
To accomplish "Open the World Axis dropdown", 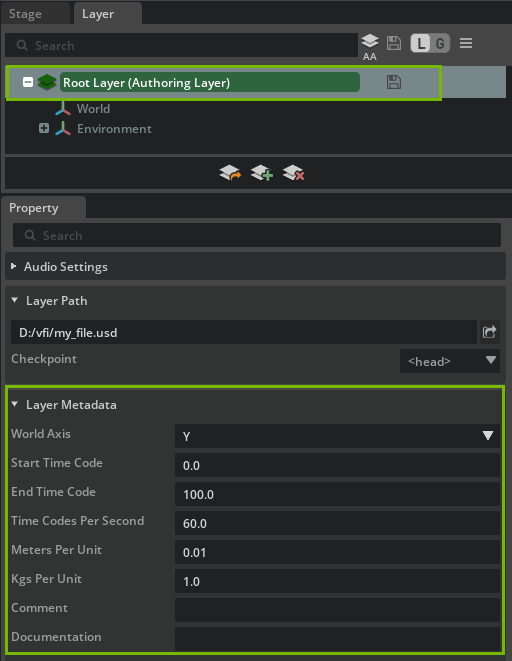I will pyautogui.click(x=337, y=436).
